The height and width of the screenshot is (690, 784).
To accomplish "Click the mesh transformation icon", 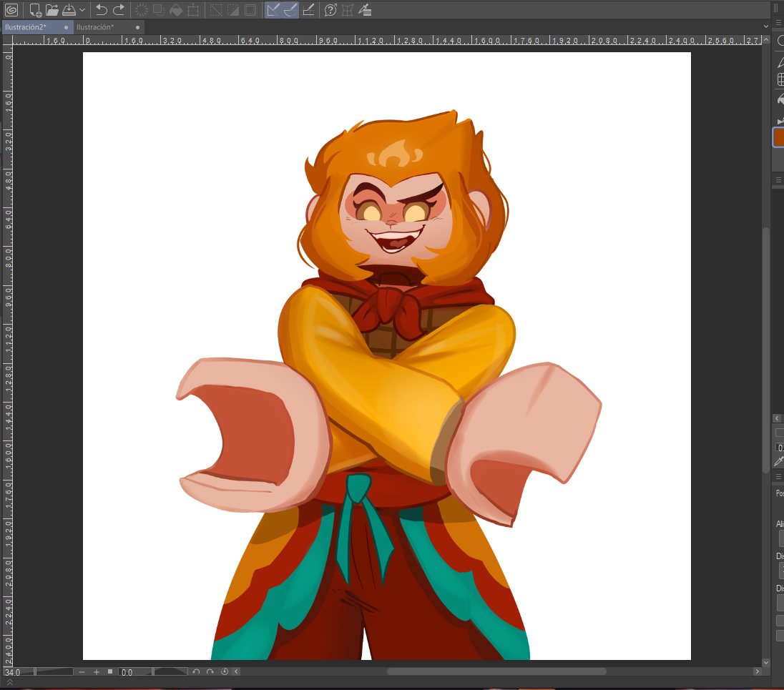I will tap(348, 9).
